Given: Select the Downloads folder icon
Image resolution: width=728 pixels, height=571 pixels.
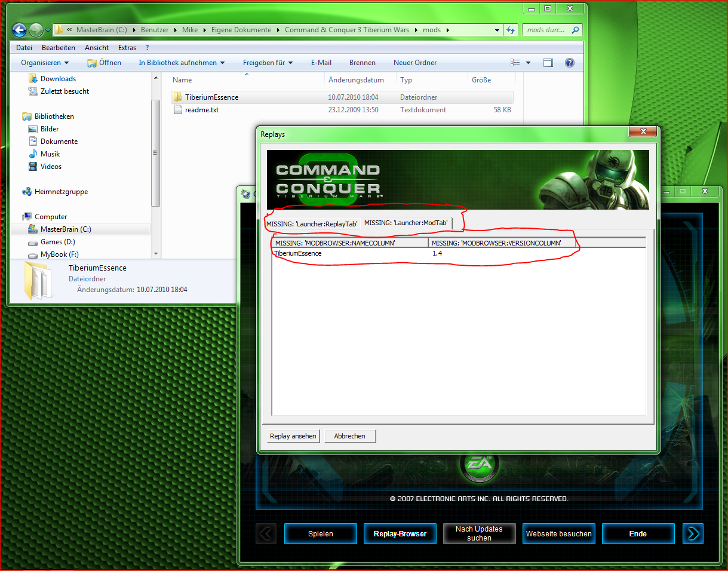Looking at the screenshot, I should (33, 79).
